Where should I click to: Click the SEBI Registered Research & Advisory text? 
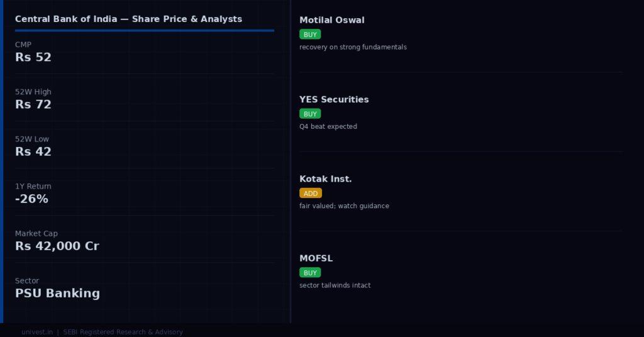coord(123,332)
